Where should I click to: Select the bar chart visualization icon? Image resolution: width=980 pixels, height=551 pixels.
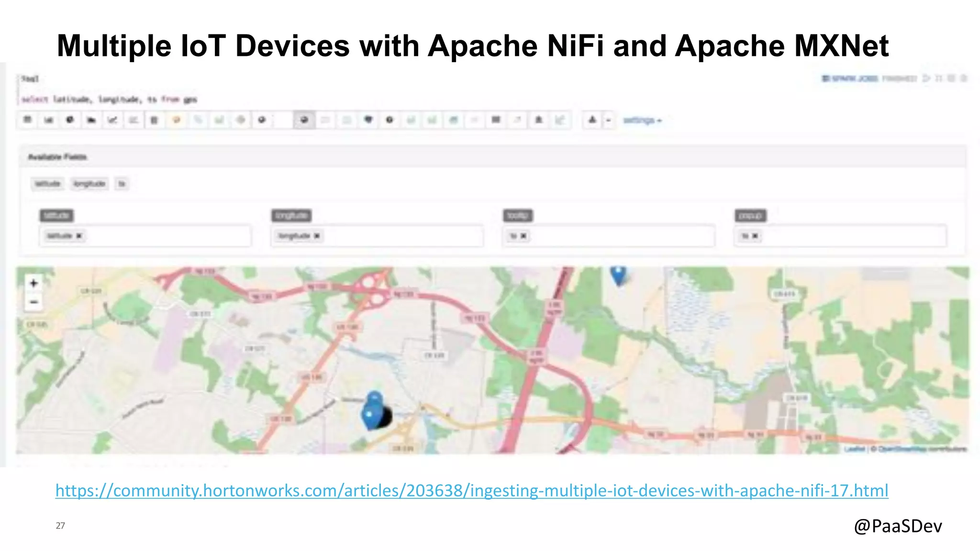coord(48,120)
